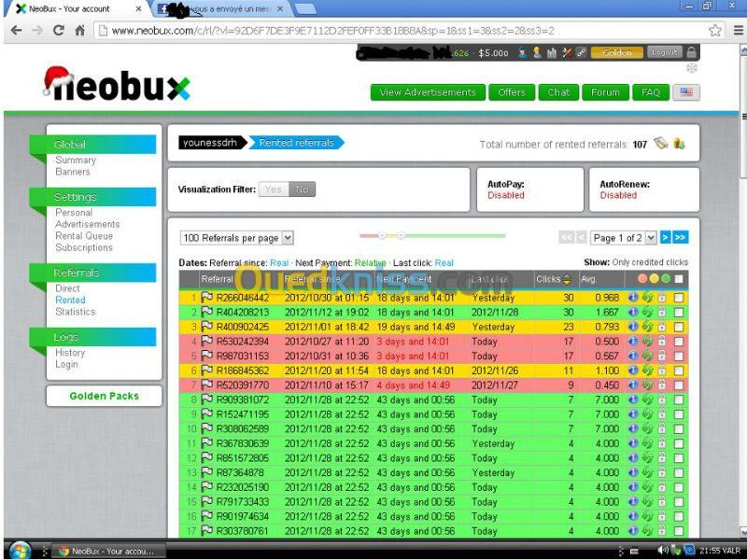Click the browser reload icon
Image resolution: width=747 pixels, height=560 pixels.
click(x=59, y=31)
